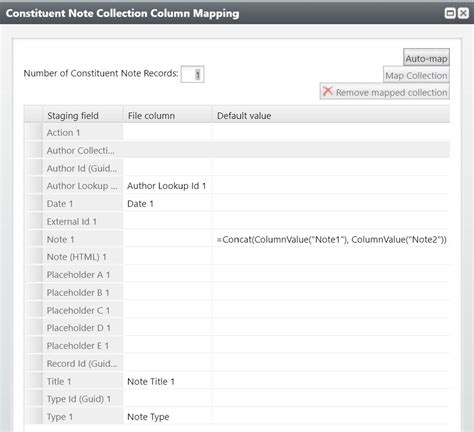Open the File column cell for Action 1
474x432 pixels.
pos(168,132)
